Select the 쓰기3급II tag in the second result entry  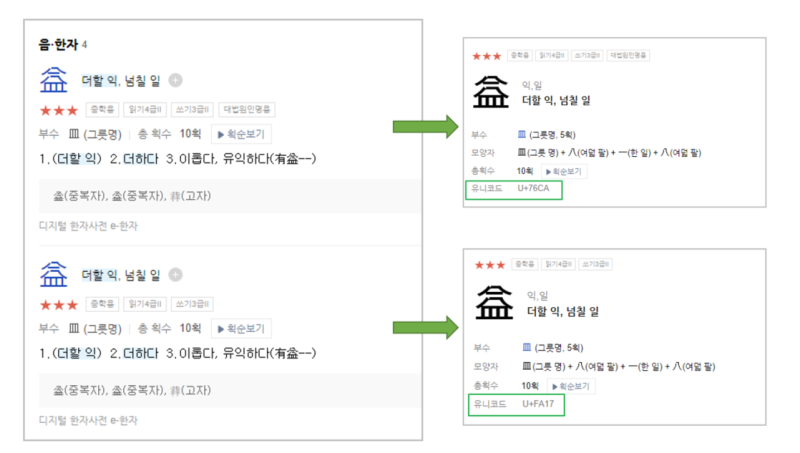[192, 304]
